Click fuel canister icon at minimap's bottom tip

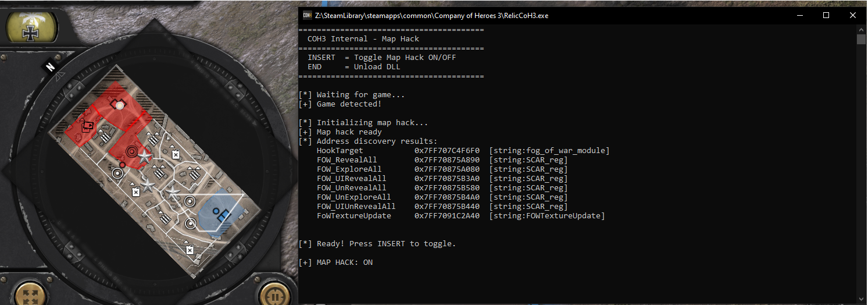coord(190,250)
